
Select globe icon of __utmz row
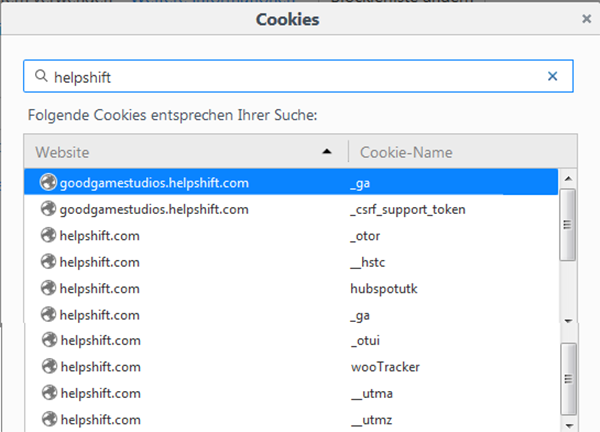pos(49,419)
